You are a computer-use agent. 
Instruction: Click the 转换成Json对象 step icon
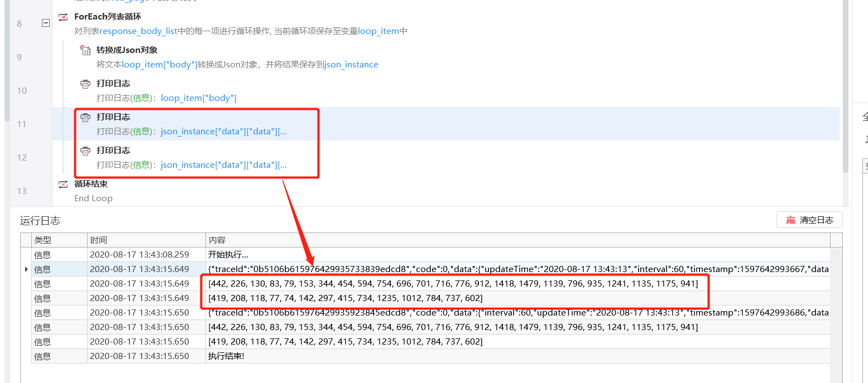point(85,50)
